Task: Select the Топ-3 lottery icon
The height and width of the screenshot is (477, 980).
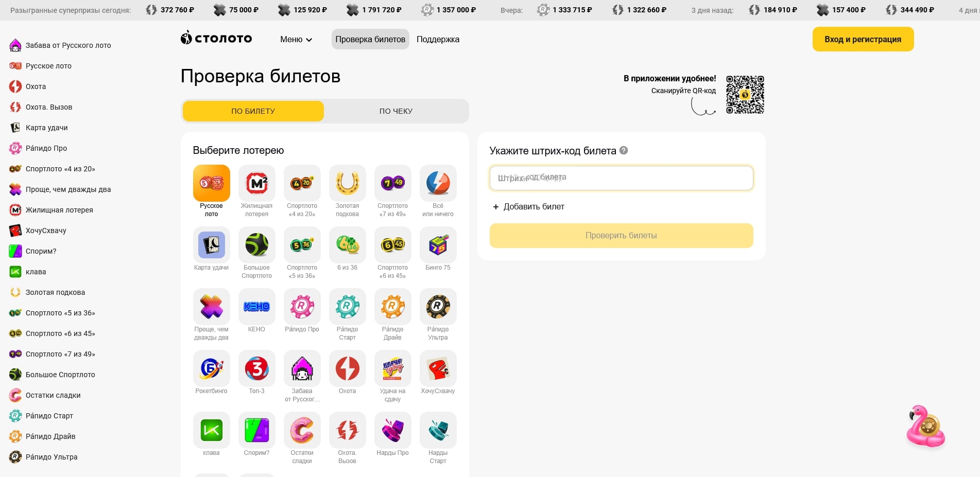Action: point(256,368)
